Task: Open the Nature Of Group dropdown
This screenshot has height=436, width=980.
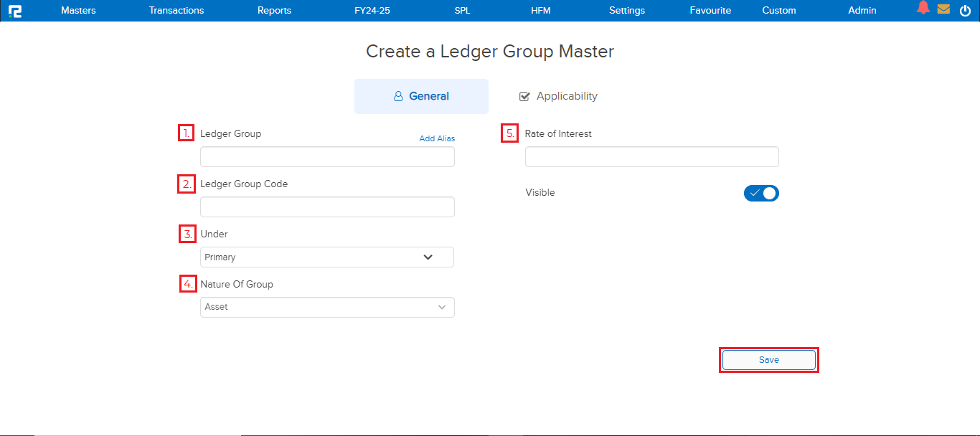Action: [327, 307]
